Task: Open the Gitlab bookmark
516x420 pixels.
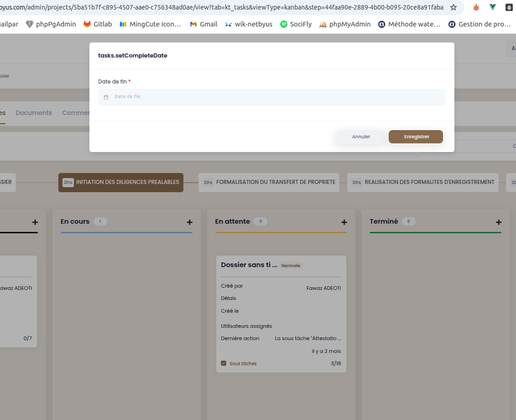Action: pos(98,24)
